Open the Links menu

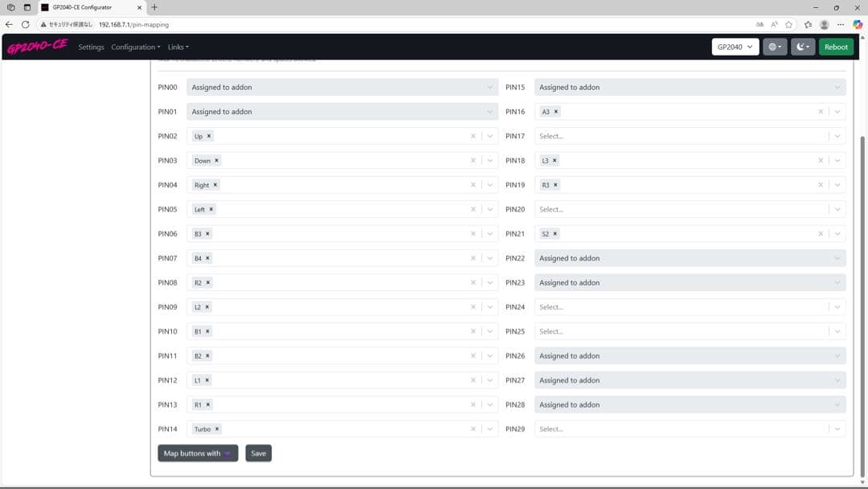178,47
